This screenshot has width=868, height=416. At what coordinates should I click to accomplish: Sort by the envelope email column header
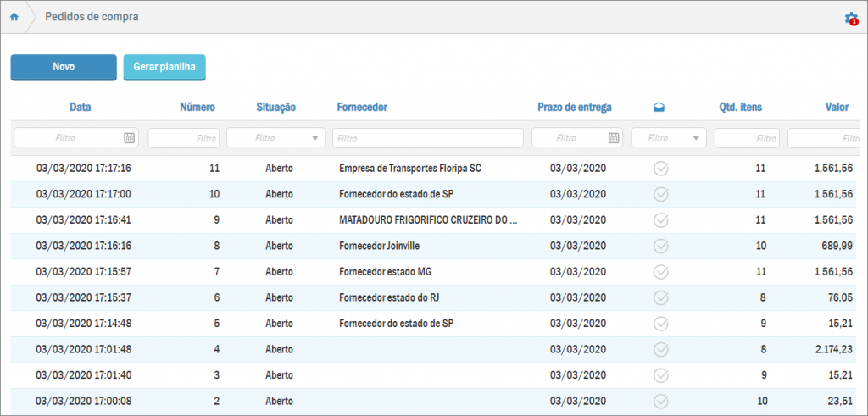point(659,108)
